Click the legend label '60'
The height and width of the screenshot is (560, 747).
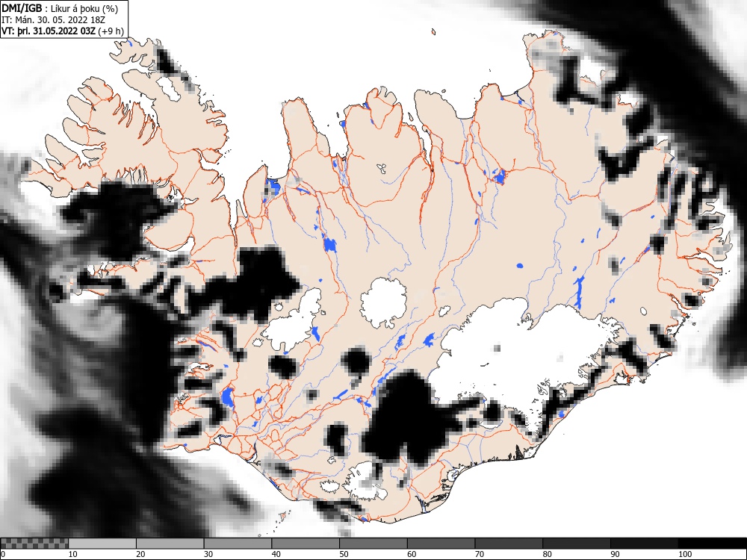click(412, 554)
